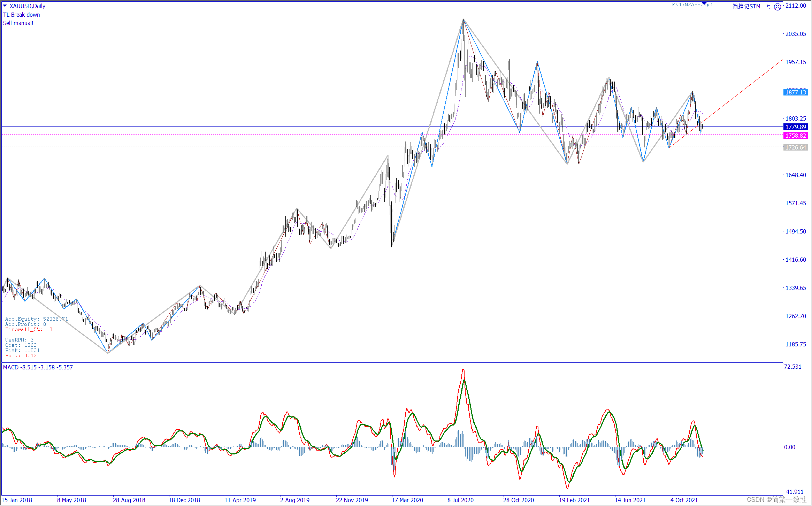Open the one-click trading arrow beside XAUUSD,Daily
The width and height of the screenshot is (812, 506).
point(5,6)
